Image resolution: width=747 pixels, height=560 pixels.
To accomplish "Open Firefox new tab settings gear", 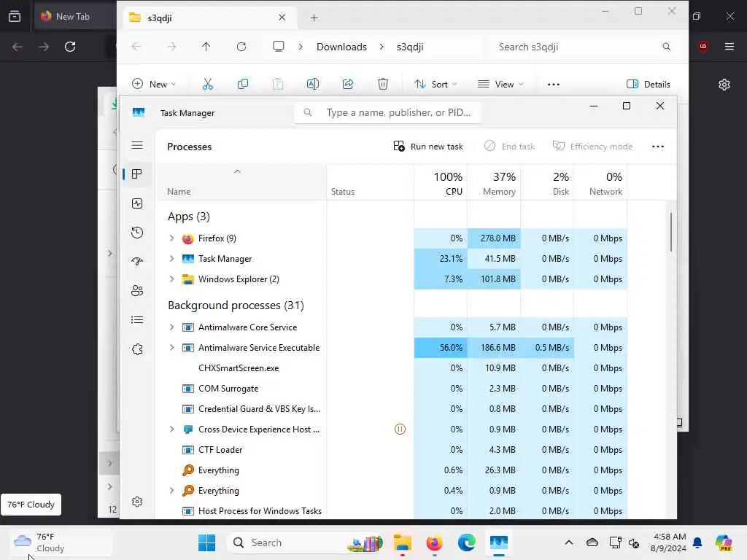I will tap(724, 85).
